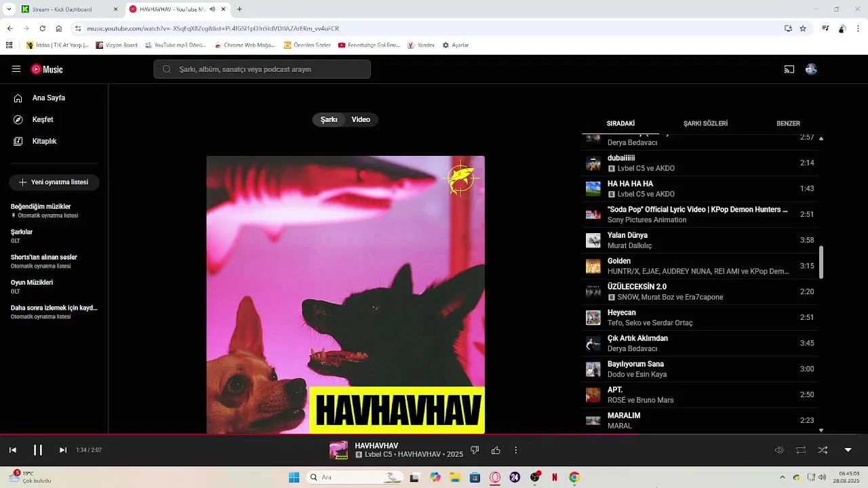Open a new browser tab
Image resolution: width=868 pixels, height=488 pixels.
point(239,9)
